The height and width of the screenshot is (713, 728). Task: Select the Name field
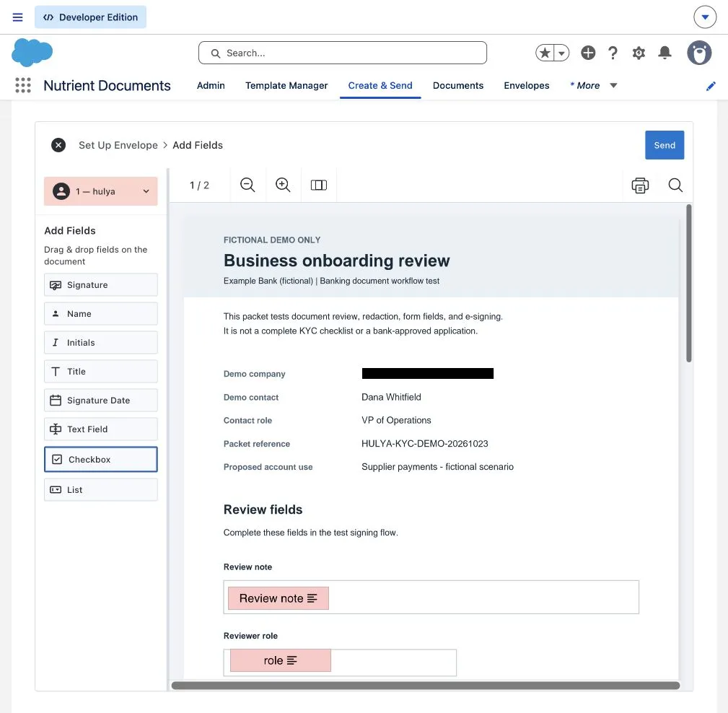click(x=101, y=313)
